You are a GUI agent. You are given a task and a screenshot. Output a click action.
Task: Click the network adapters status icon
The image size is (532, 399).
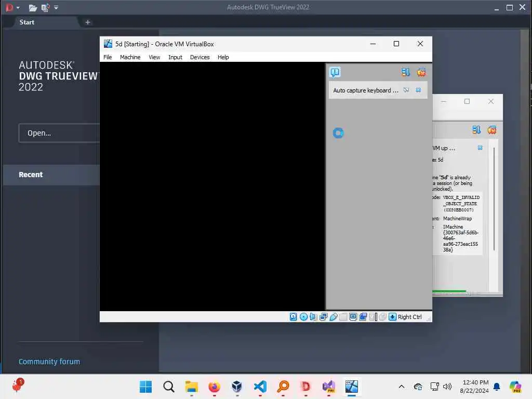(323, 316)
